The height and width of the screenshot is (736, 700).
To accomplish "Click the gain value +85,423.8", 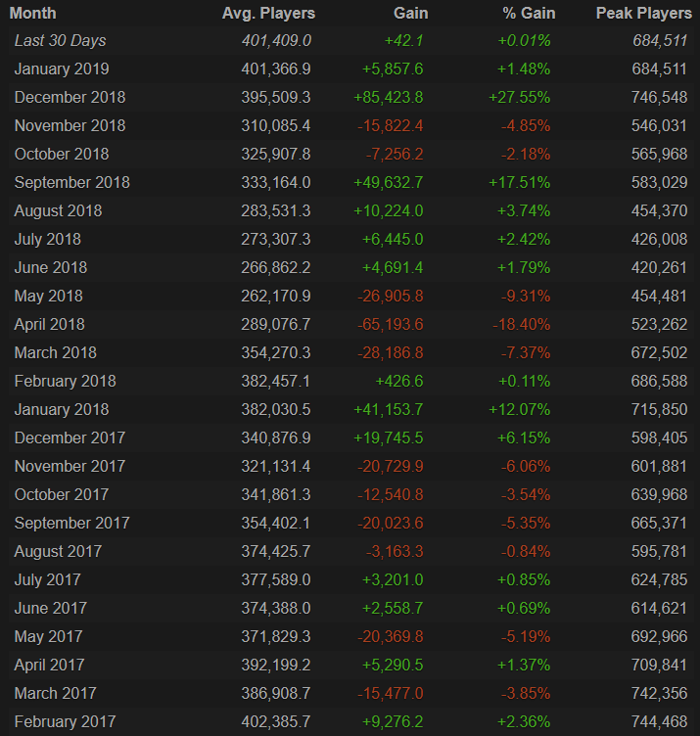I will [x=389, y=97].
